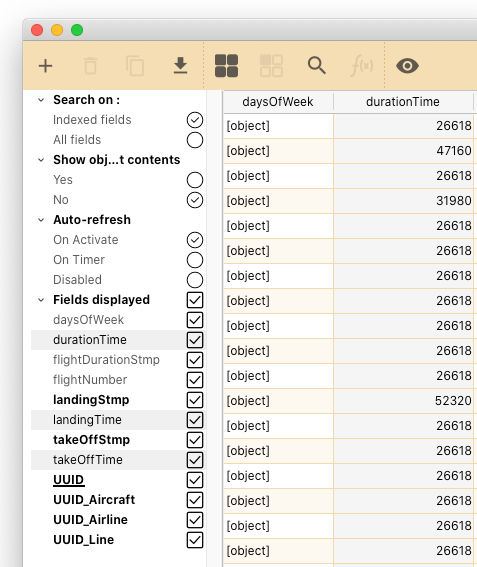This screenshot has width=477, height=567.
Task: Select the dimmed four-squares grid icon
Action: coord(271,66)
